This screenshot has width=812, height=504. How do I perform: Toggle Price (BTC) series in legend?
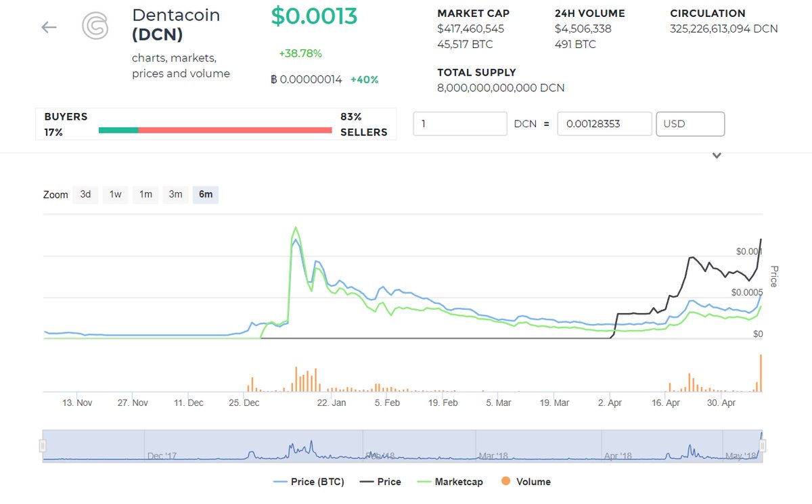(309, 482)
